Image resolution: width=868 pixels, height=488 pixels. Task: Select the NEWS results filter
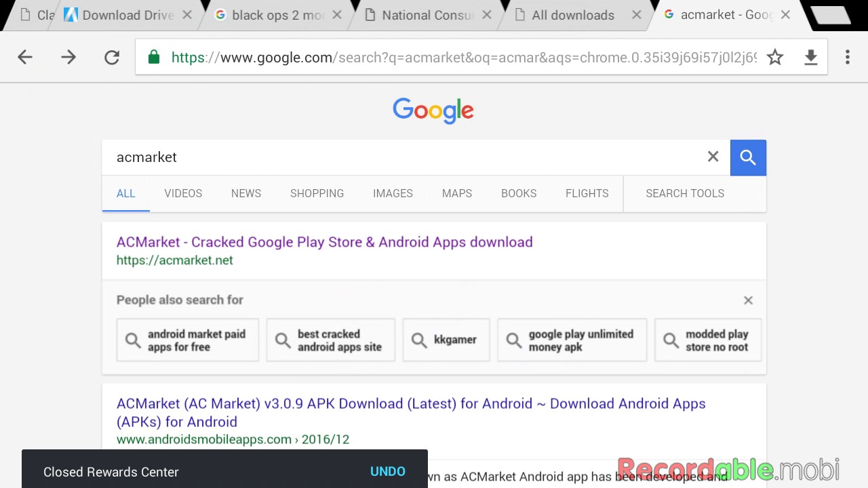pyautogui.click(x=246, y=193)
